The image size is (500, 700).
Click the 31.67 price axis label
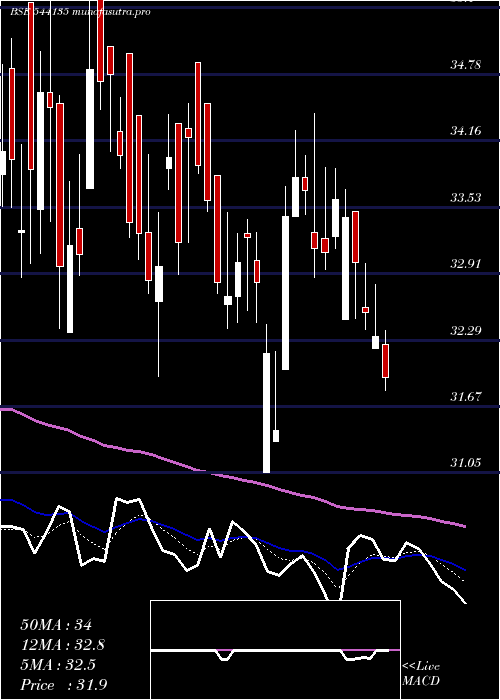pyautogui.click(x=466, y=396)
